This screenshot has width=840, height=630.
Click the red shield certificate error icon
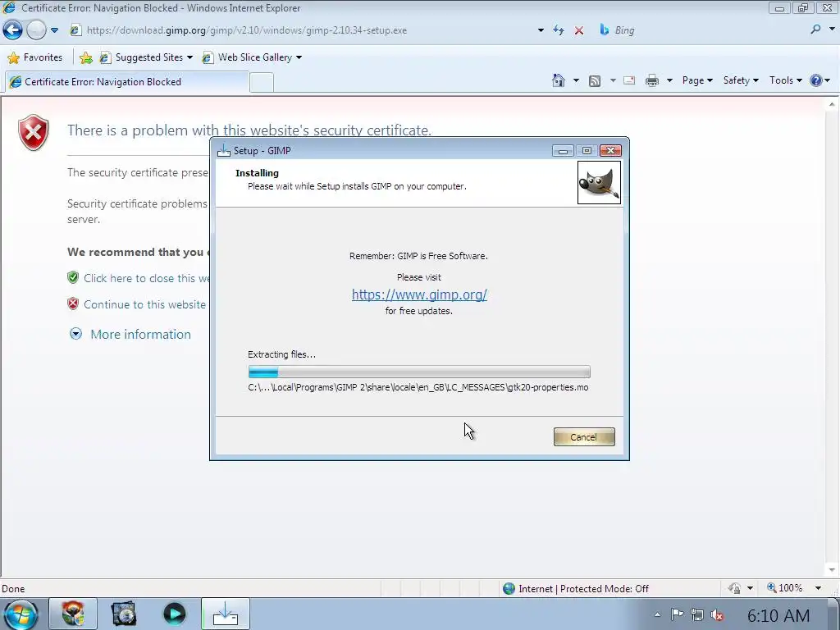point(33,132)
